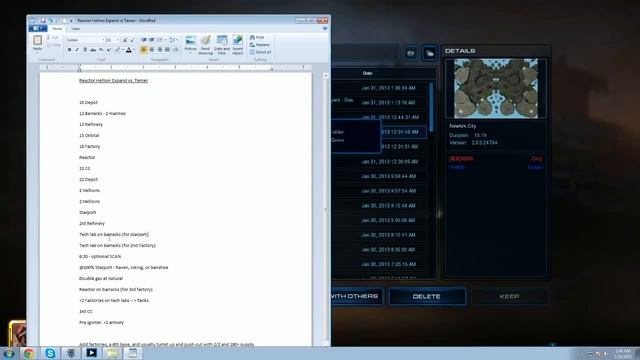The width and height of the screenshot is (640, 360).
Task: Open the Quick Access Toolbar customize arrow
Action: (71, 20)
